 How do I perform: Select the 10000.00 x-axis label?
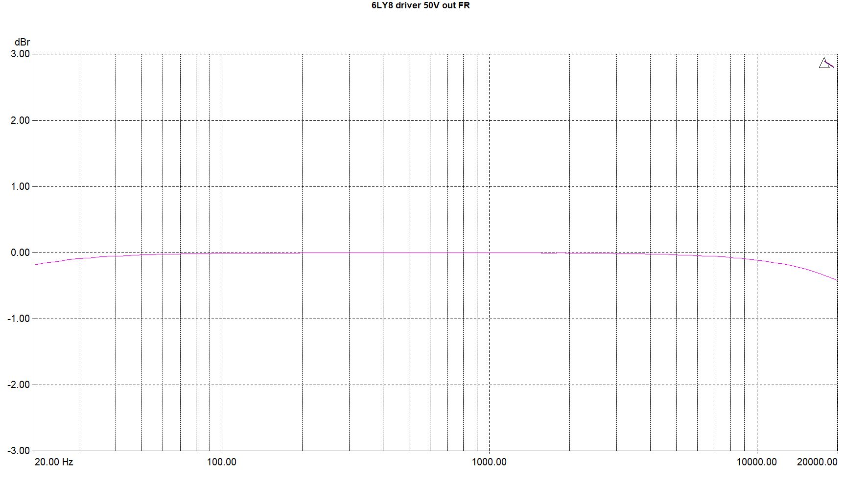pos(757,462)
